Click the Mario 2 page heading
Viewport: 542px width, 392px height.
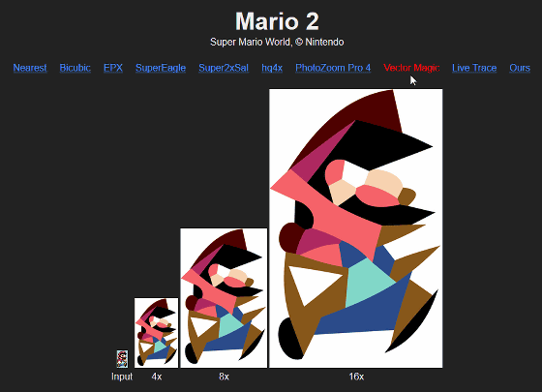pos(277,21)
